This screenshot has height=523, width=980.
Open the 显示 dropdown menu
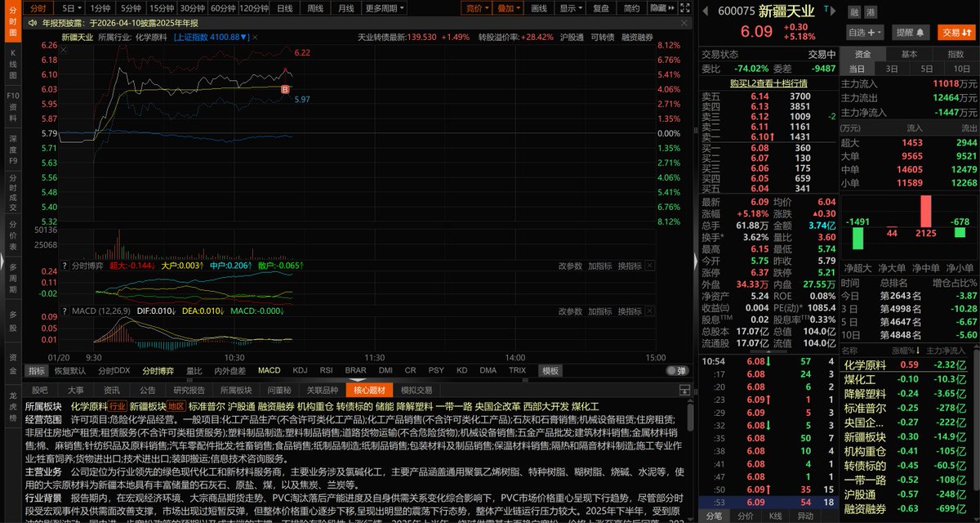pos(571,8)
